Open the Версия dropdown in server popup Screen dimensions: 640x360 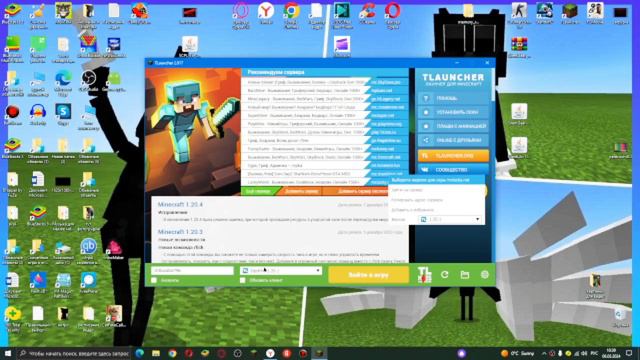click(450, 219)
